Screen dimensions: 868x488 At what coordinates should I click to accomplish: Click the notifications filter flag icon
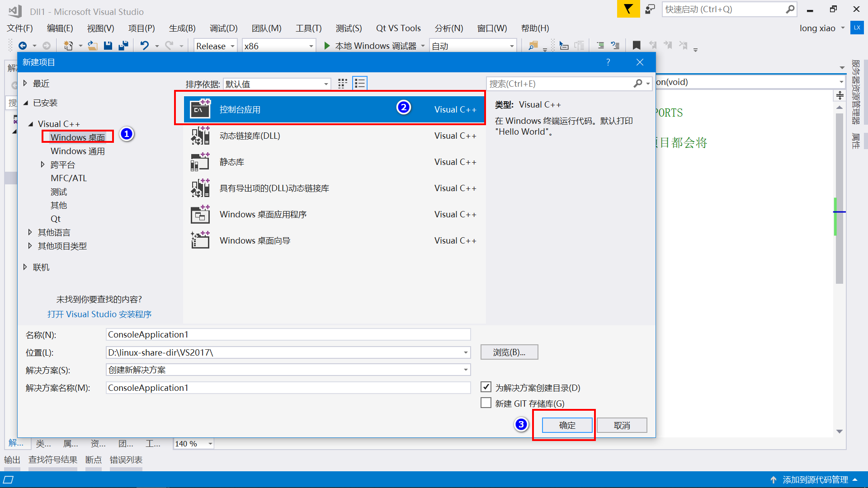[628, 9]
